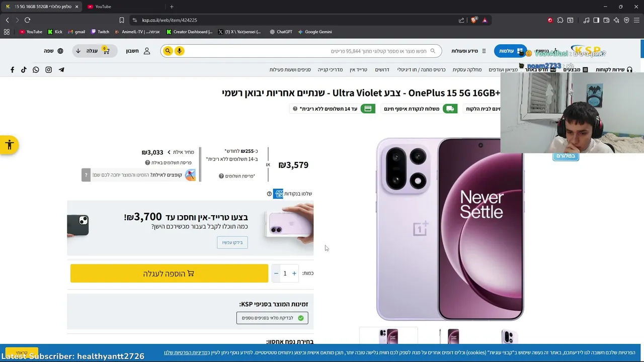Click the בידקו עכשיו trade-in button
This screenshot has height=362, width=644.
pos(232,242)
